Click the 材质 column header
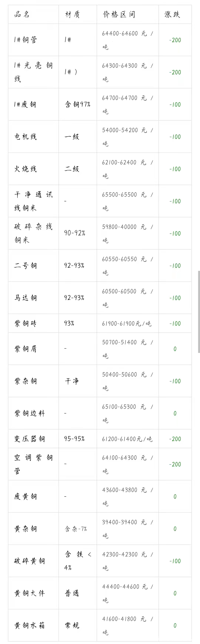 tap(73, 14)
